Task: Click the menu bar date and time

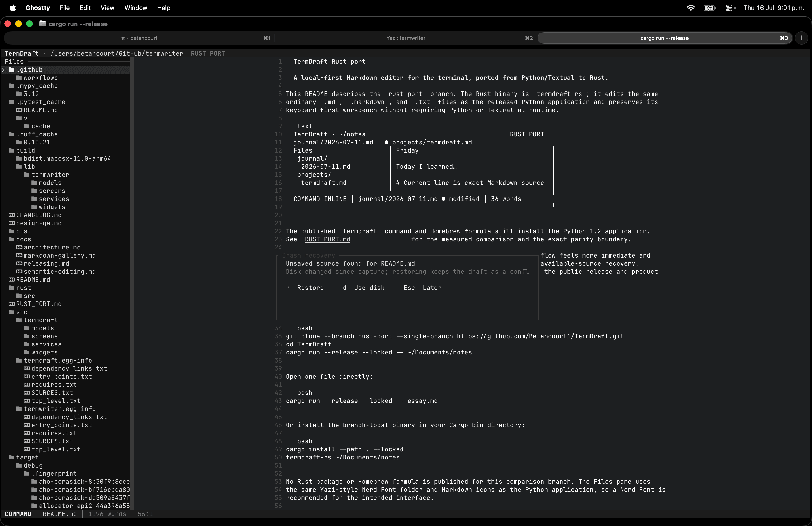Action: (x=774, y=8)
